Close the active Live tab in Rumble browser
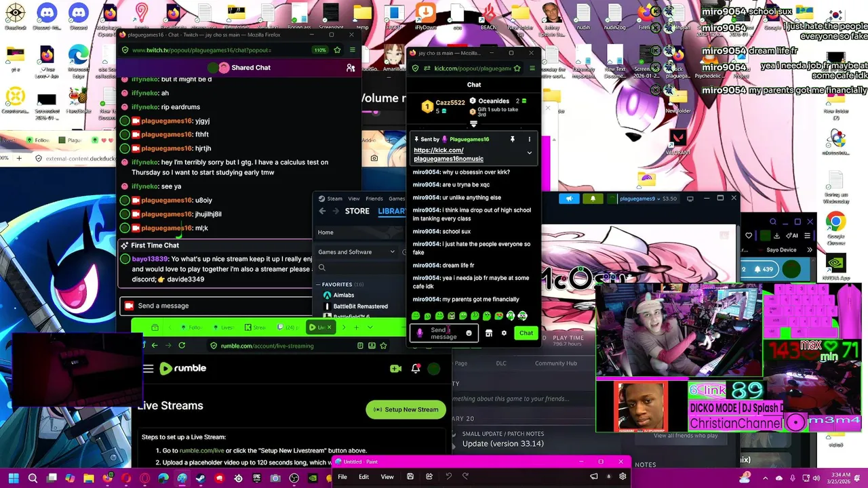The height and width of the screenshot is (488, 868). click(x=330, y=327)
